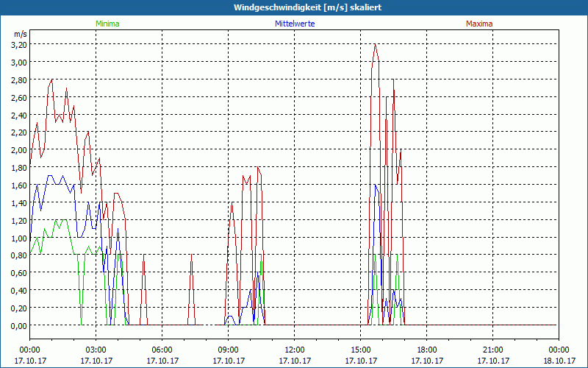Click the 1,00 y-axis label

coord(18,238)
